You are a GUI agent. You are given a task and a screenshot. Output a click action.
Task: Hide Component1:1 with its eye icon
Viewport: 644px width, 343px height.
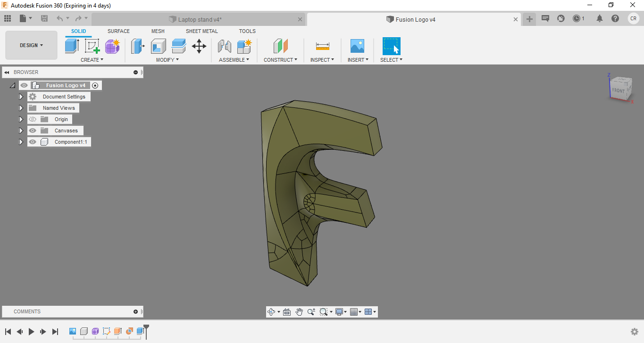(33, 141)
